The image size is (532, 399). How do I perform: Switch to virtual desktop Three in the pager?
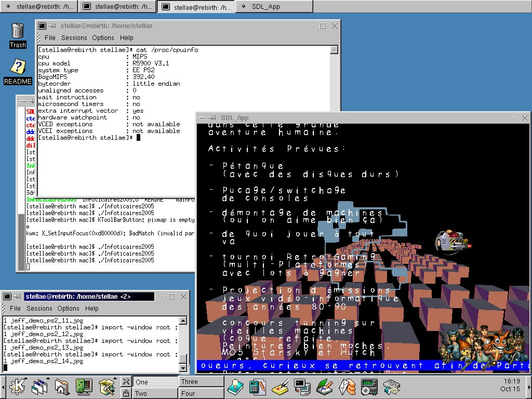click(x=202, y=382)
